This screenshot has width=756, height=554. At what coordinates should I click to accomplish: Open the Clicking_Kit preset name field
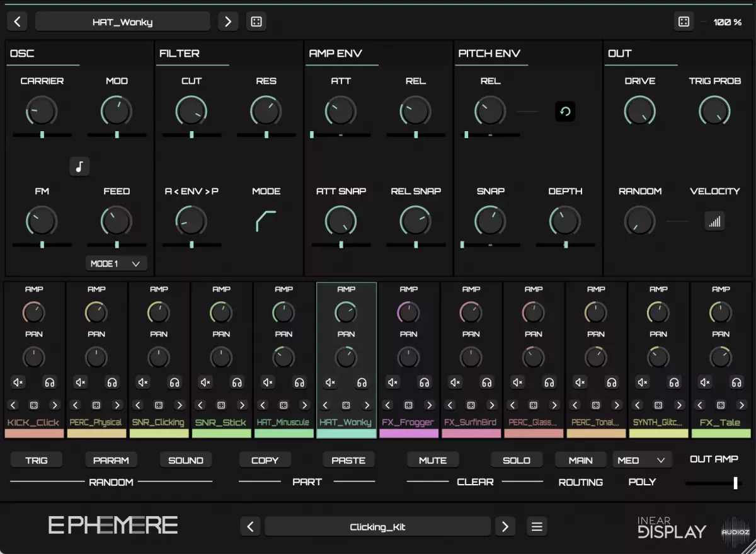click(x=377, y=526)
